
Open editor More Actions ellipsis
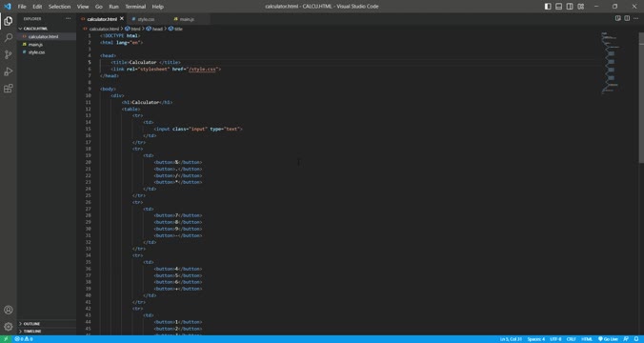[635, 18]
